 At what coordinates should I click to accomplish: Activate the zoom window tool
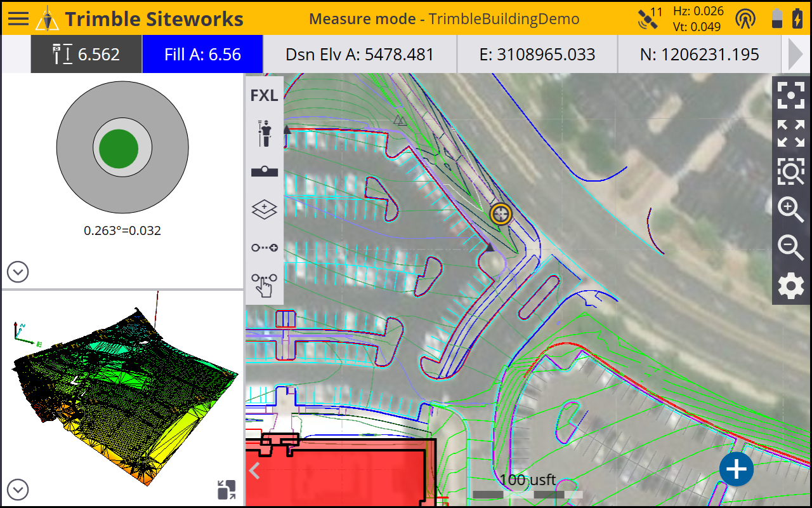coord(791,171)
